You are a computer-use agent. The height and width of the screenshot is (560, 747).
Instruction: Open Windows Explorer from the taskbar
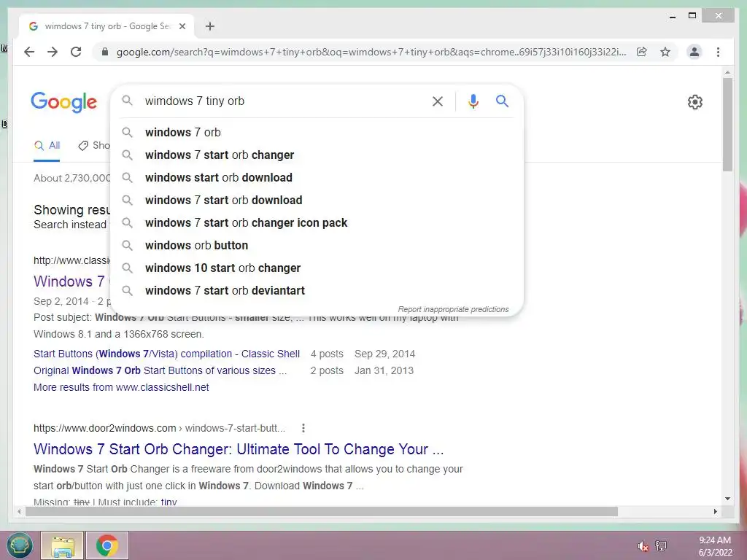62,545
